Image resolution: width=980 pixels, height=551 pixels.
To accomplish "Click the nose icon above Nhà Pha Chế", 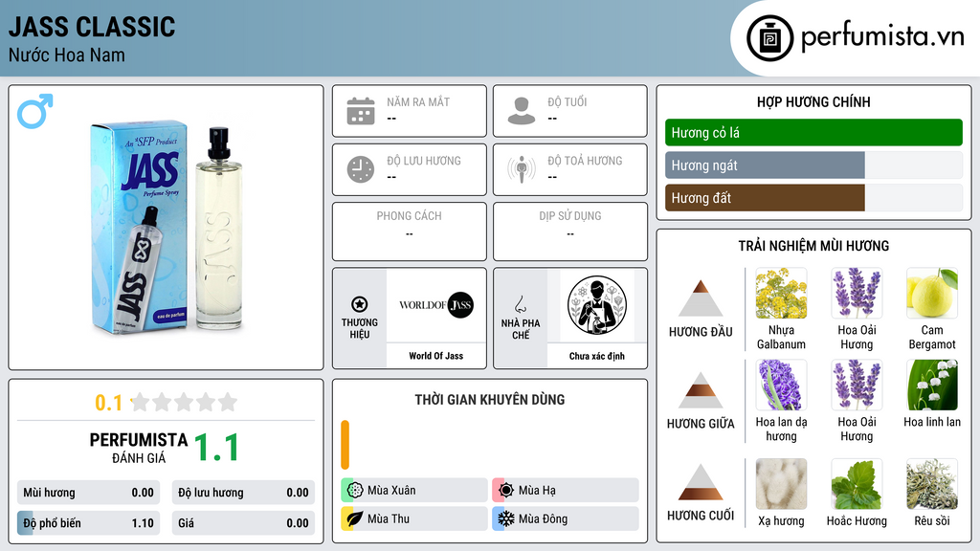I will tap(520, 304).
